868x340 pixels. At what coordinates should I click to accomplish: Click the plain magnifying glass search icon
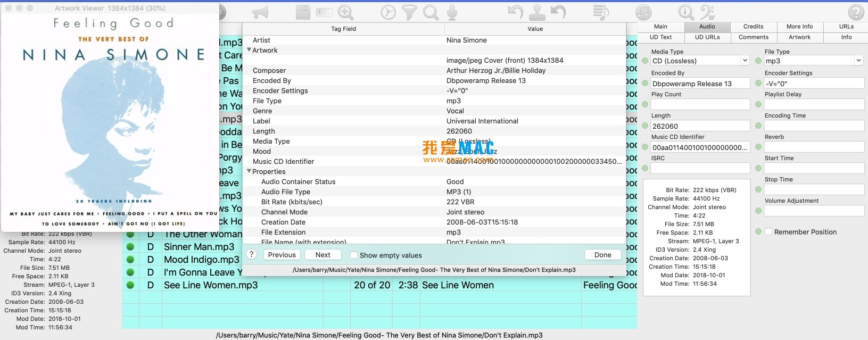point(431,12)
